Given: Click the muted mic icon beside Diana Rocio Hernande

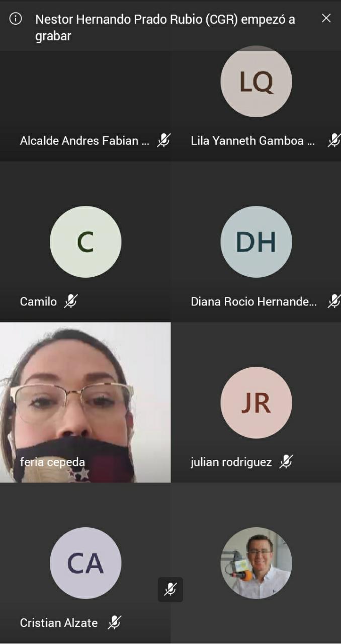Looking at the screenshot, I should coord(334,301).
